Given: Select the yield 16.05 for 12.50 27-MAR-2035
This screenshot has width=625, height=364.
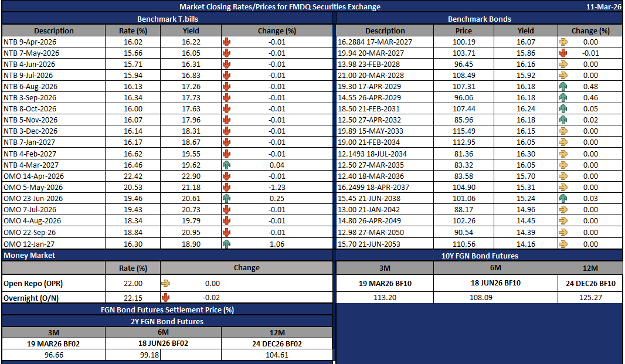Looking at the screenshot, I should (x=526, y=165).
